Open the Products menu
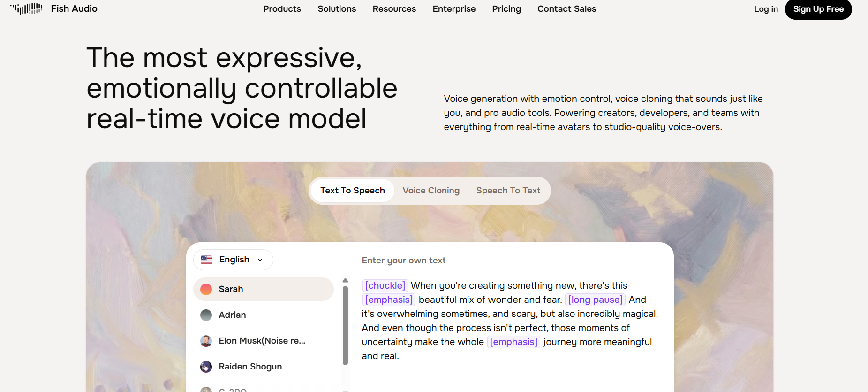 click(x=282, y=9)
